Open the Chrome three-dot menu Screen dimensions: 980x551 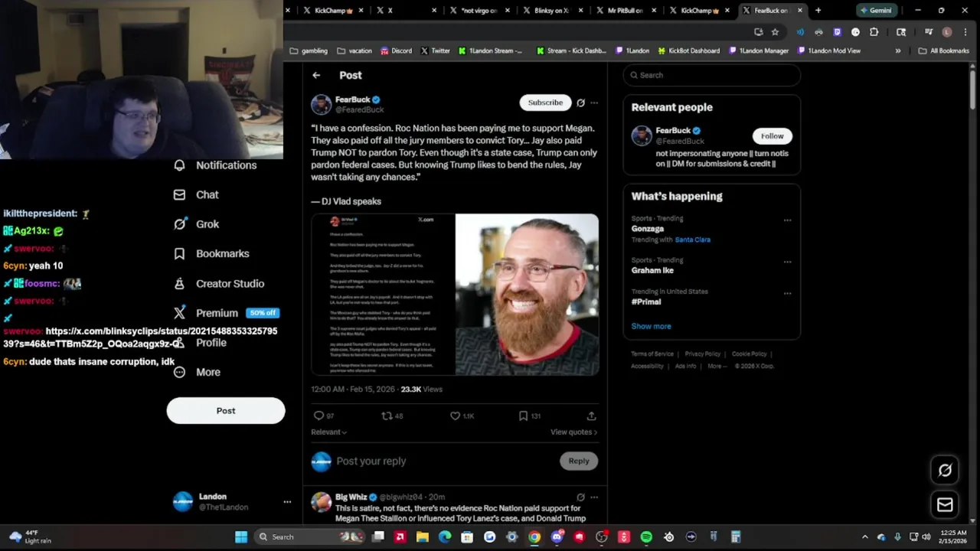pyautogui.click(x=965, y=32)
